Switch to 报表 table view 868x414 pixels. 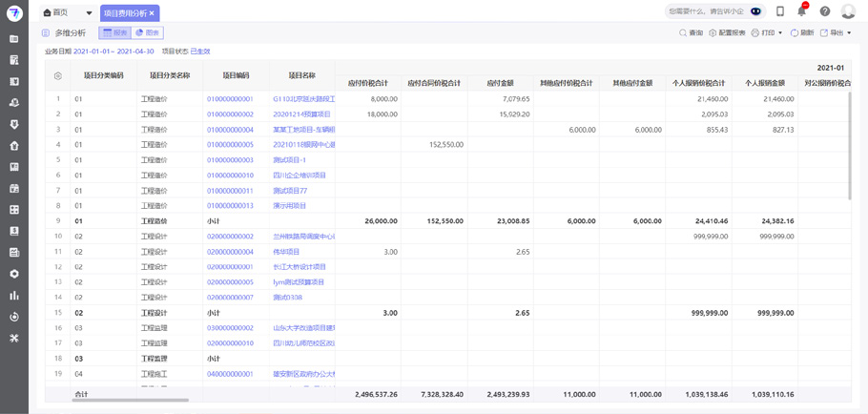[114, 33]
